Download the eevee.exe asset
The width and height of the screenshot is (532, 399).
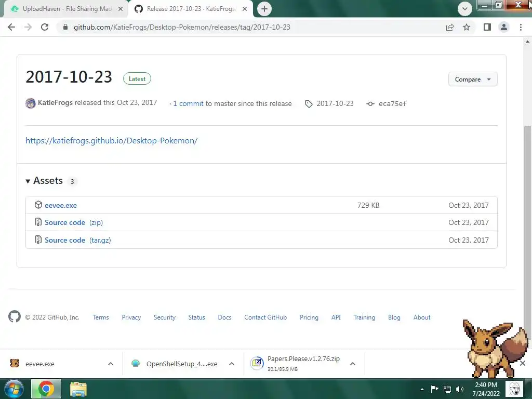(61, 205)
